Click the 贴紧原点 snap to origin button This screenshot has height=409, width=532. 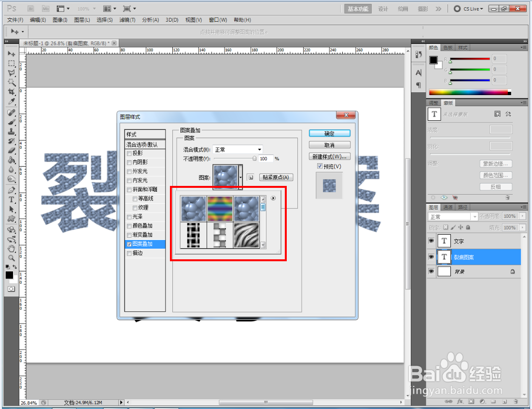[x=276, y=177]
